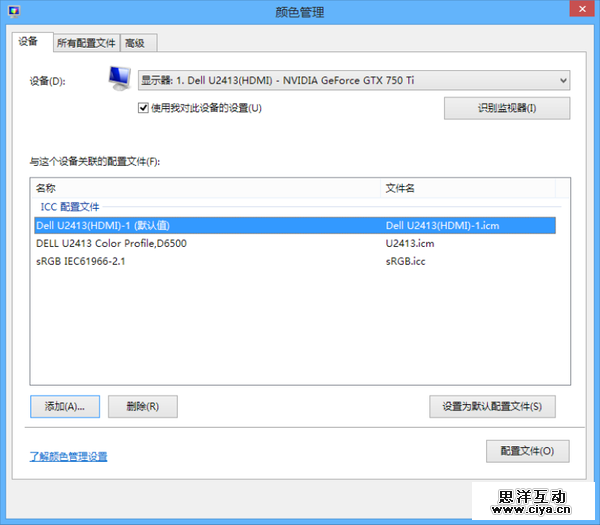
Task: Expand the 显示器 device dropdown list
Action: click(563, 80)
